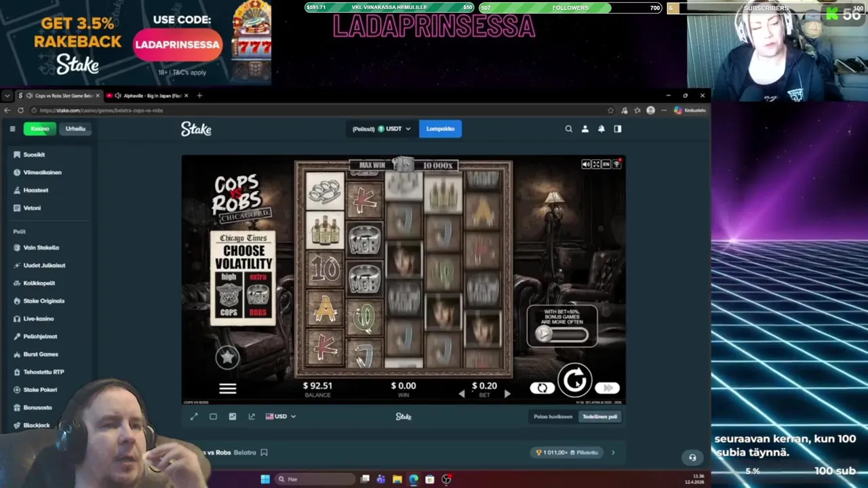Image resolution: width=868 pixels, height=488 pixels.
Task: Open the browser tab list dropdown
Action: [7, 96]
